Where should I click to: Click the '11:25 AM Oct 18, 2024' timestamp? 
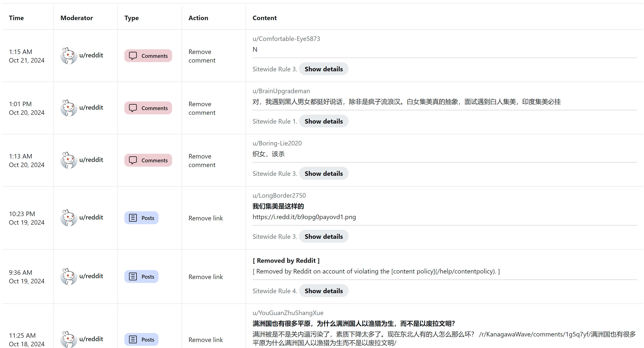point(27,340)
